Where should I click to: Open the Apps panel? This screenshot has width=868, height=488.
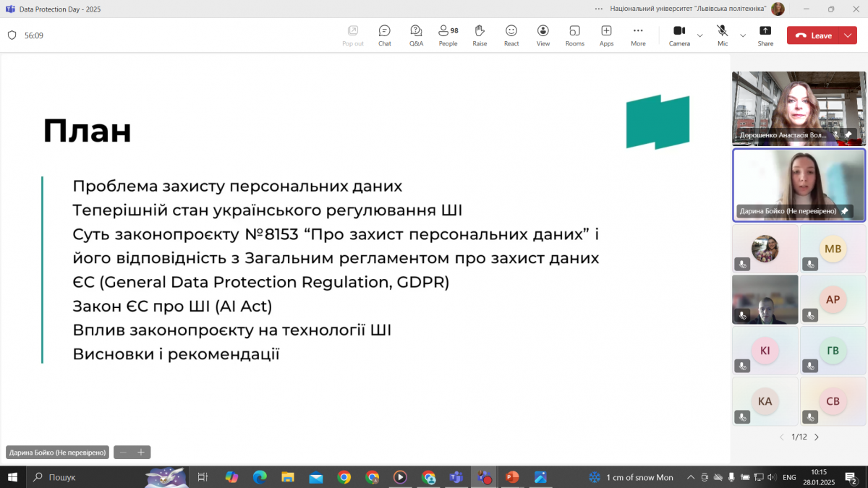pyautogui.click(x=606, y=34)
